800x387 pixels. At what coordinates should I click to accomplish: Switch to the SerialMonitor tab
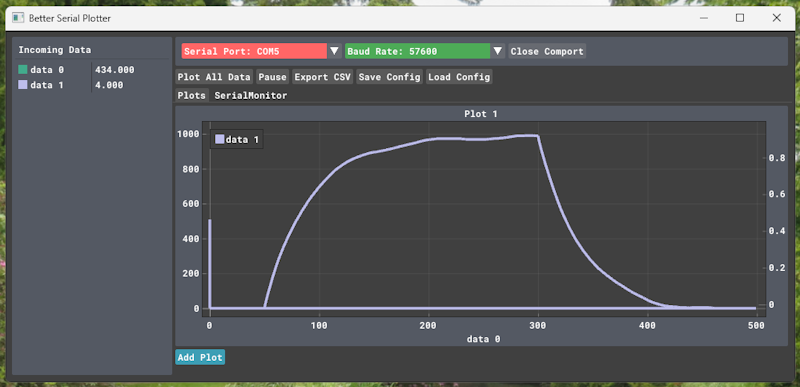click(251, 95)
